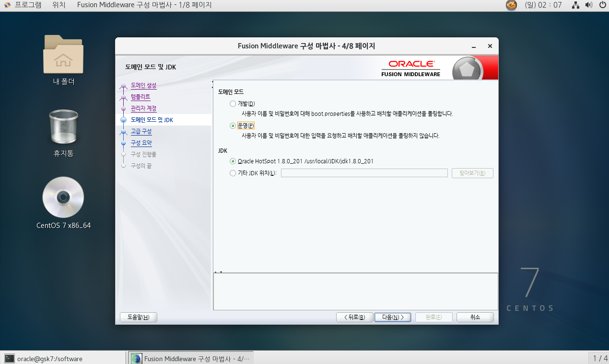Open the 위치 menu
Viewport: 609px width, 364px height.
click(59, 5)
